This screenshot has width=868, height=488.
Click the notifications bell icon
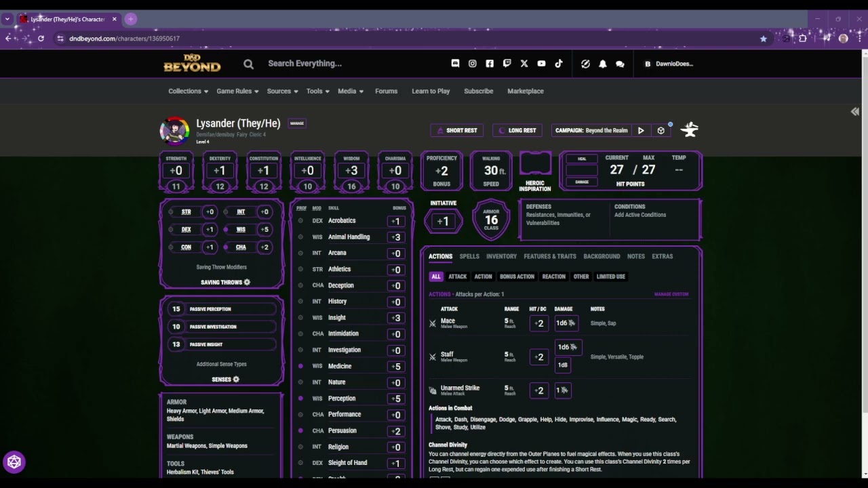(x=602, y=64)
